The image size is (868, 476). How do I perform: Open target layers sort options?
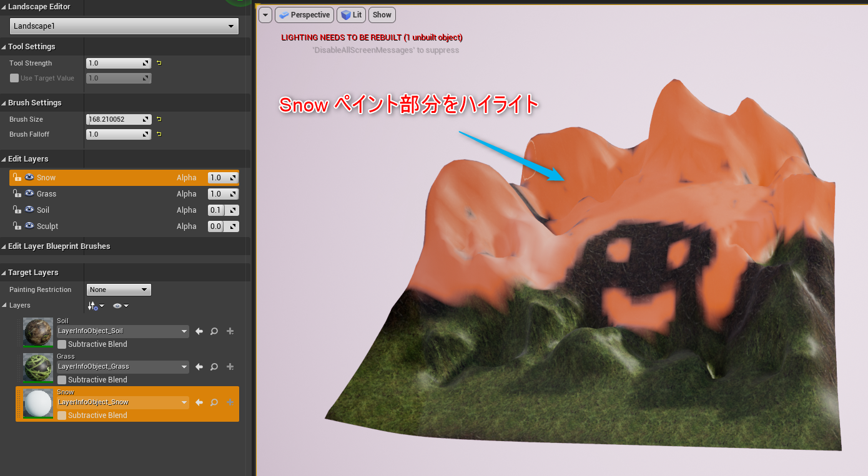(x=96, y=306)
